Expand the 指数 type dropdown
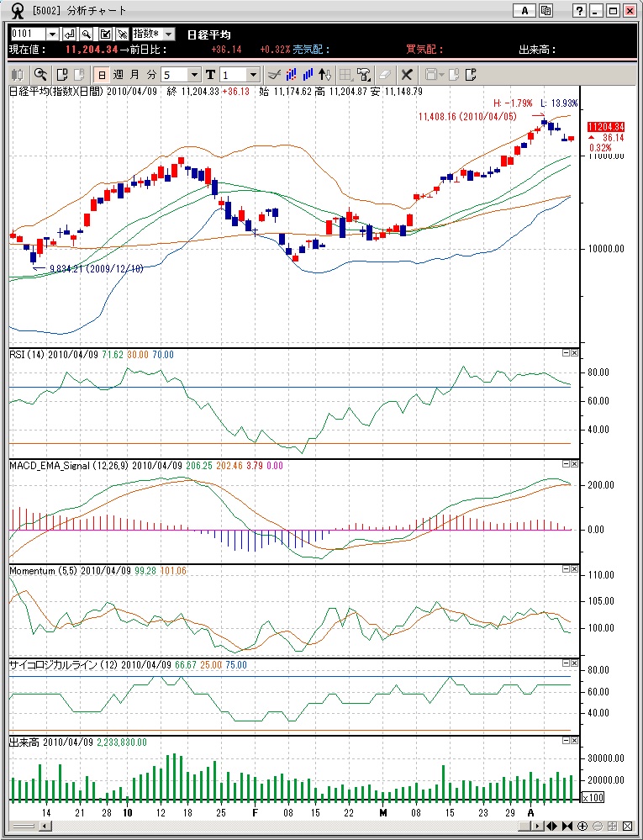Screen dimensions: 643x840 pyautogui.click(x=168, y=34)
